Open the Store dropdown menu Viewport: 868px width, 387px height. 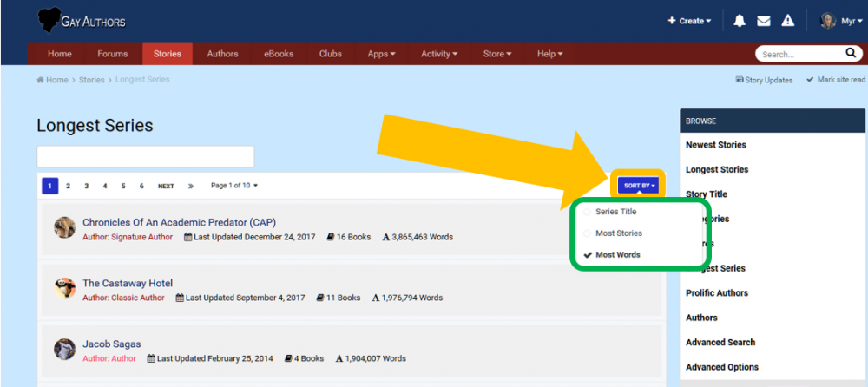[x=497, y=54]
